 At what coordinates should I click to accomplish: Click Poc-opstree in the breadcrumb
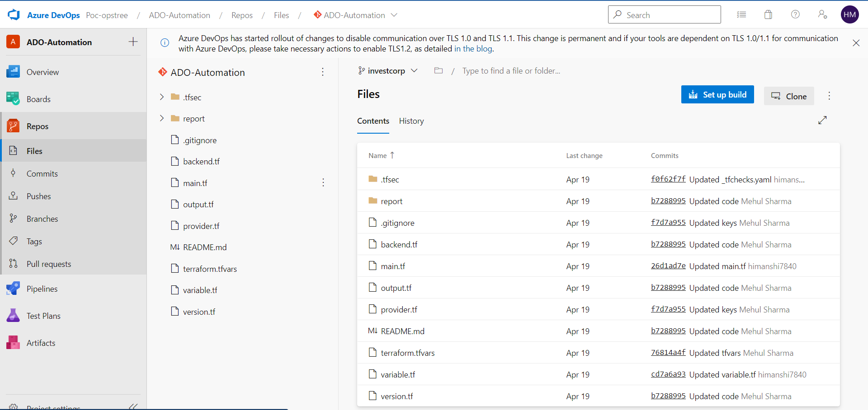[107, 15]
